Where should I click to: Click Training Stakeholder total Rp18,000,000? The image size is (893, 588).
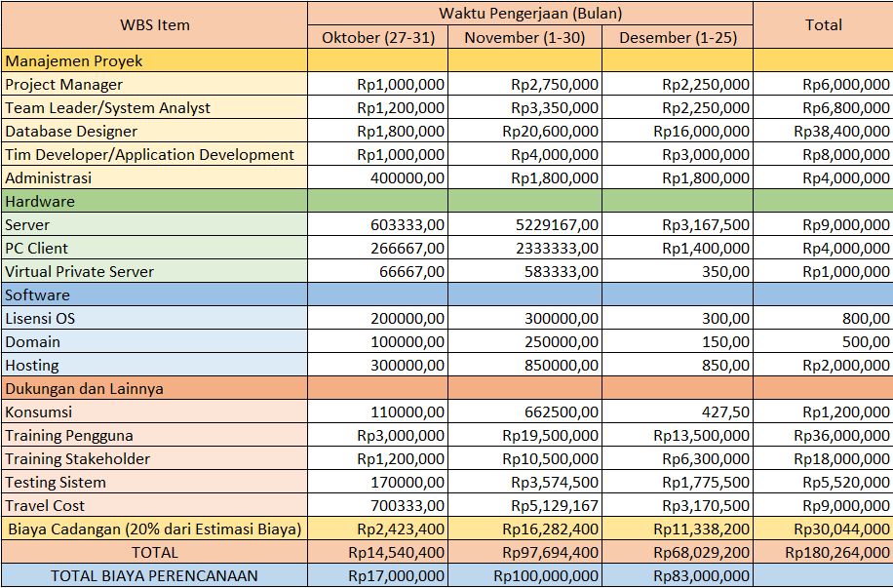coord(823,457)
